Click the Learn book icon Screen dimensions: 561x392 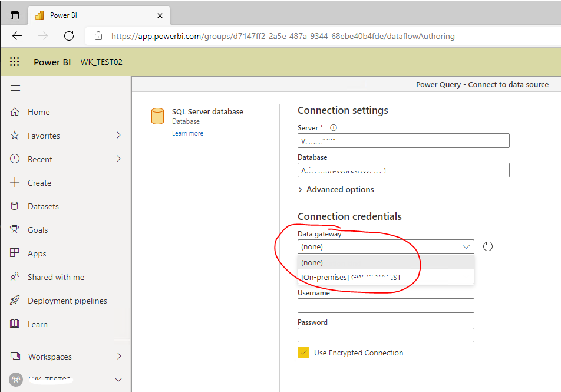15,324
